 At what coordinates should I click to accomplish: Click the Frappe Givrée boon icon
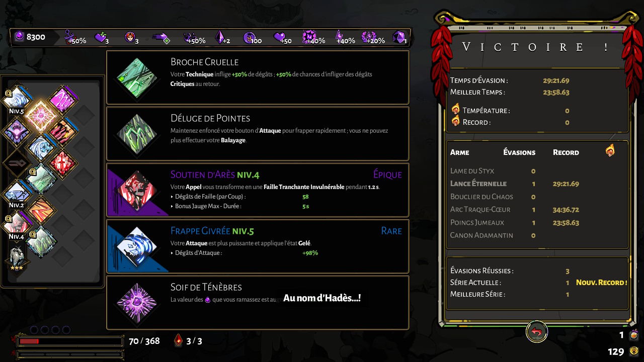pos(137,246)
